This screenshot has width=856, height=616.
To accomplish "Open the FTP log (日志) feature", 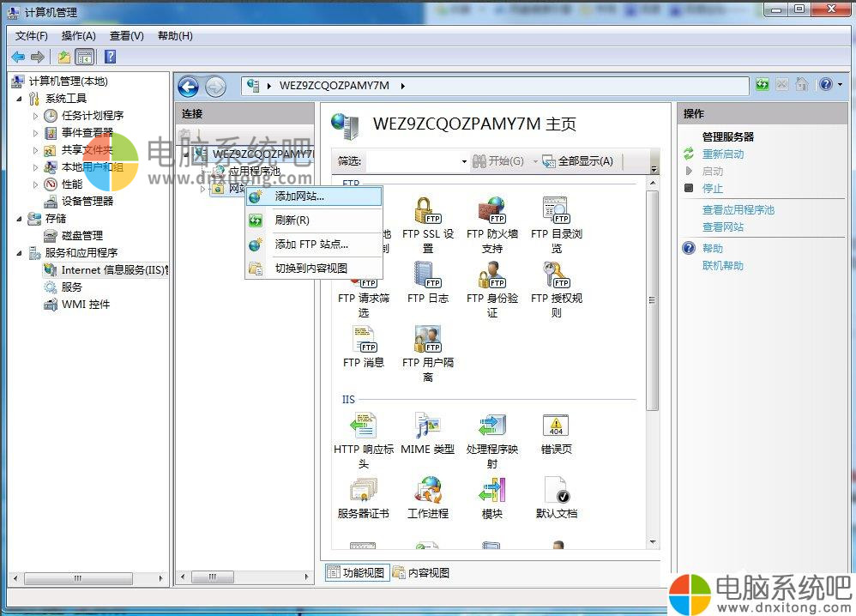I will 427,275.
